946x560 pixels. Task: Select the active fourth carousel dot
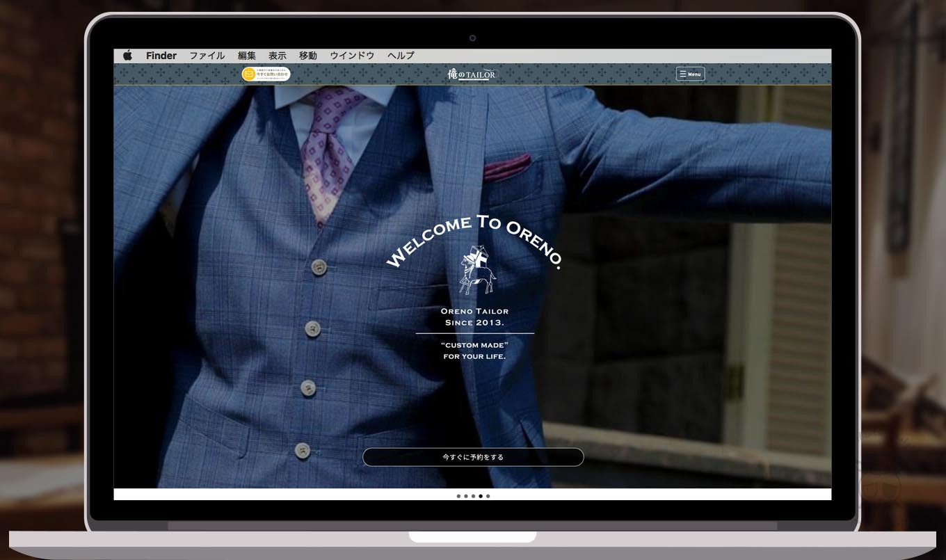coord(481,496)
